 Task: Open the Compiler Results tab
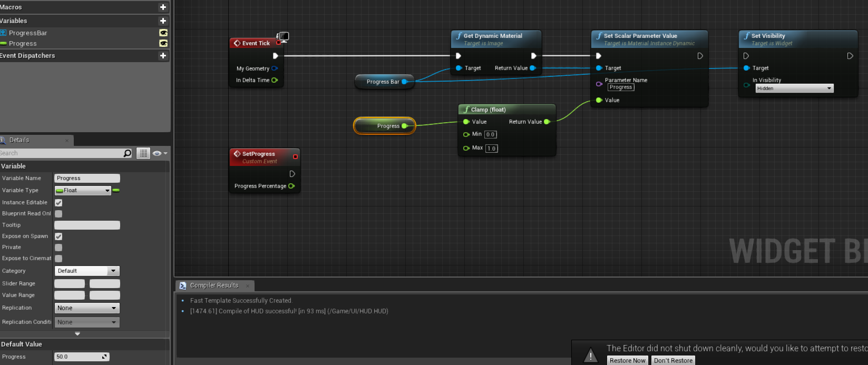[x=214, y=285]
